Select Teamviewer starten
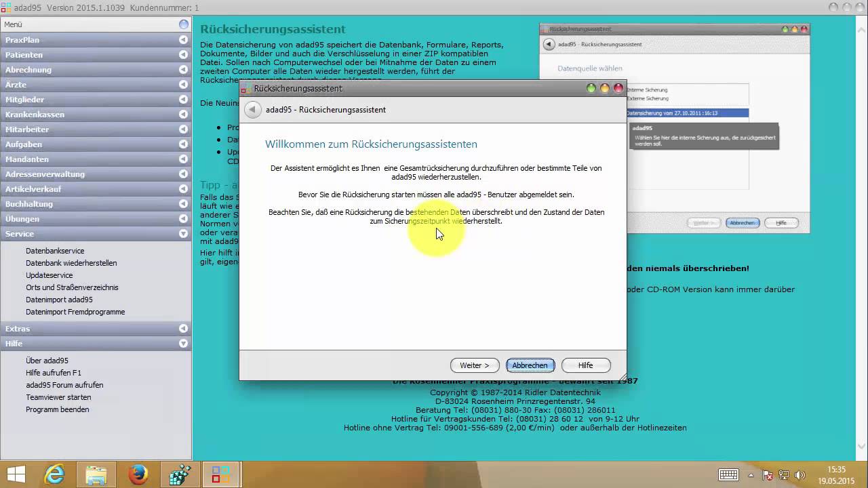Image resolution: width=868 pixels, height=488 pixels. (x=58, y=397)
